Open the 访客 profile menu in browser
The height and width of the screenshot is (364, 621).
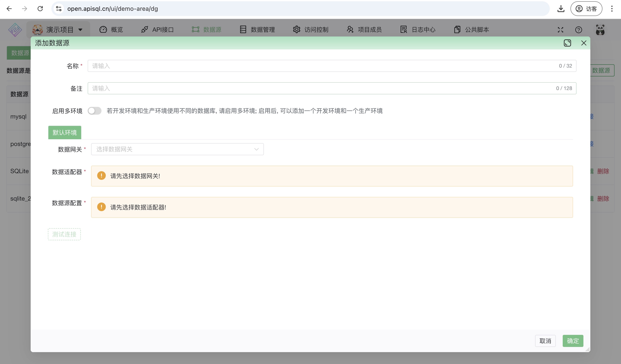coord(586,9)
